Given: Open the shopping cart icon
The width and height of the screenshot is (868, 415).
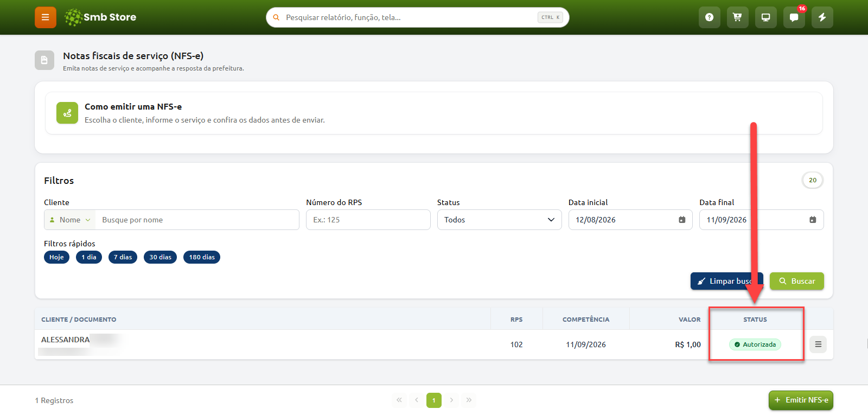Looking at the screenshot, I should coord(737,17).
